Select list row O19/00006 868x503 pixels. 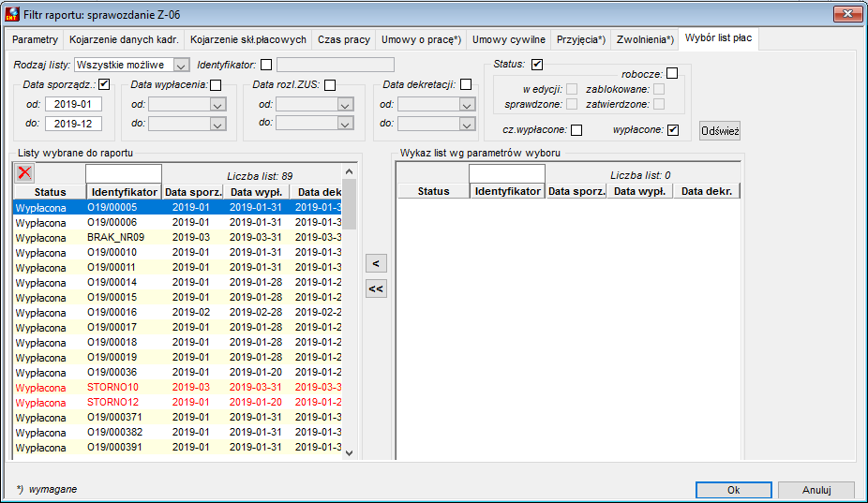(178, 222)
